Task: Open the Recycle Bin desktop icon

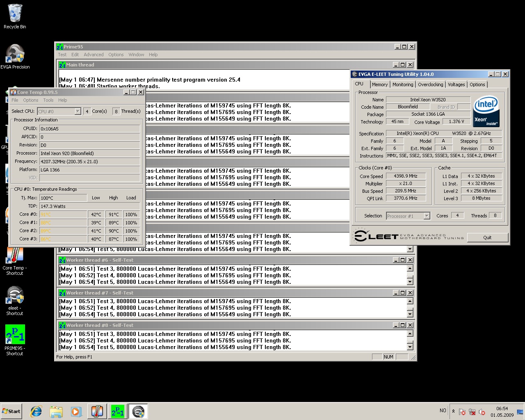Action: point(15,16)
